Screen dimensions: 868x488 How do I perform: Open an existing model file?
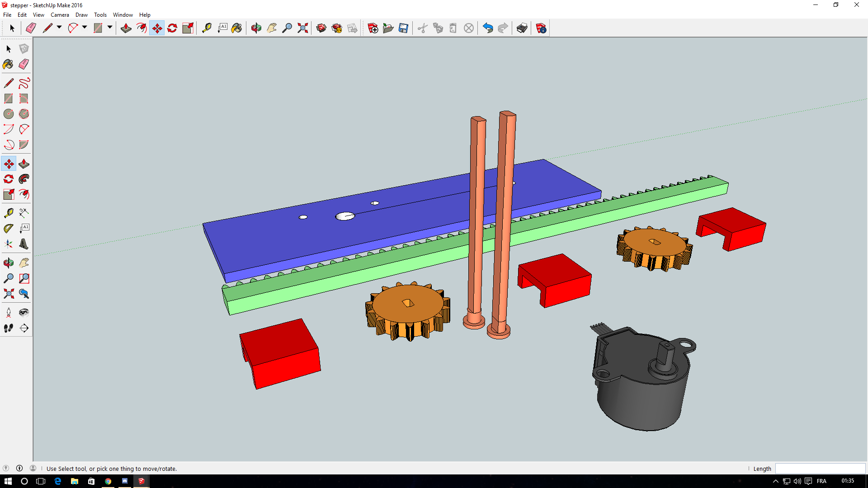pyautogui.click(x=388, y=28)
